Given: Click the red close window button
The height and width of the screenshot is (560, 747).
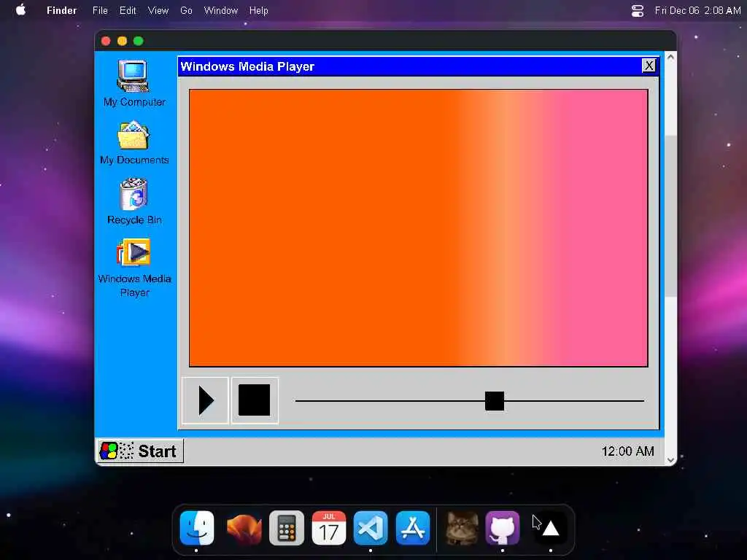Looking at the screenshot, I should [x=106, y=41].
